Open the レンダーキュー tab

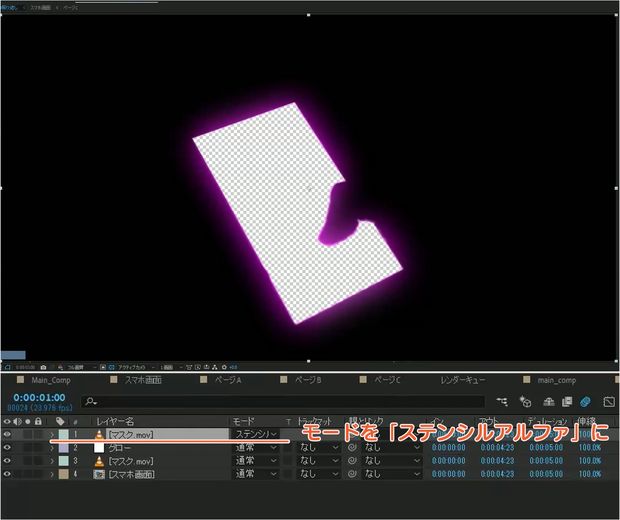click(x=463, y=380)
